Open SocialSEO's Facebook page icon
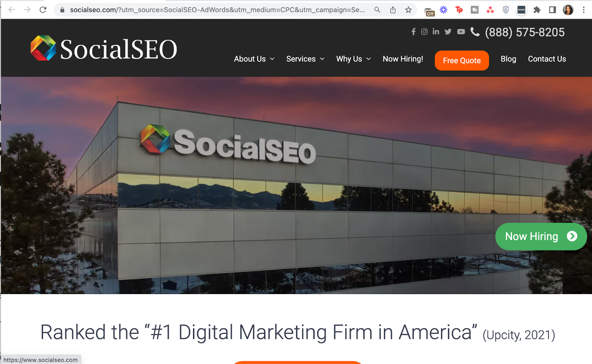The image size is (592, 364). tap(413, 32)
